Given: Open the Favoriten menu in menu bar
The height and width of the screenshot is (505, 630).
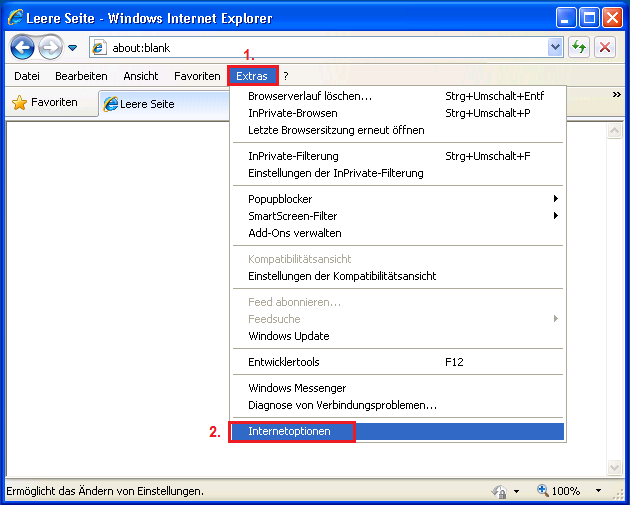Looking at the screenshot, I should pyautogui.click(x=197, y=76).
